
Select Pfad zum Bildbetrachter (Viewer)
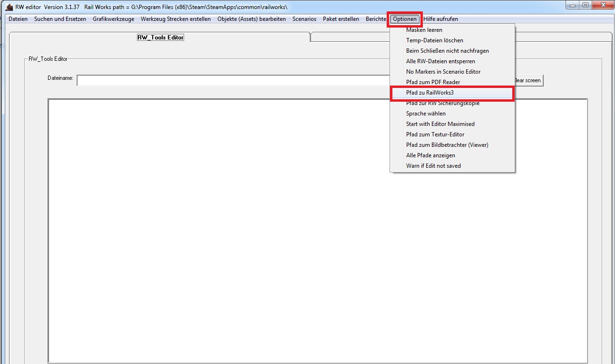click(452, 145)
